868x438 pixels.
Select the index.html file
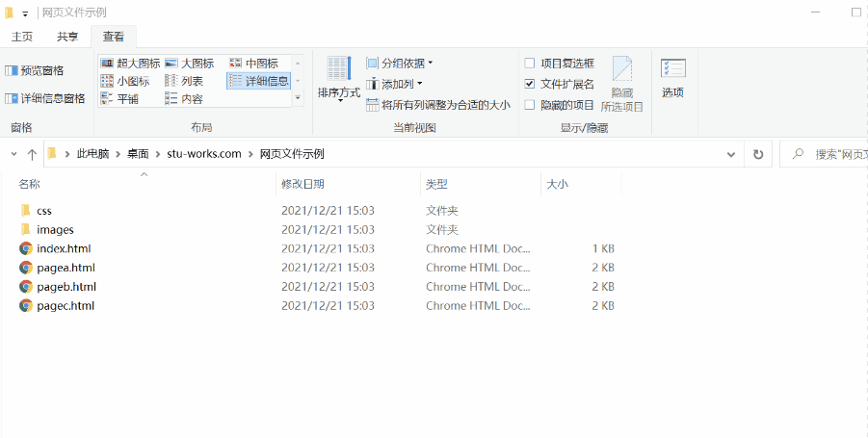pyautogui.click(x=64, y=248)
